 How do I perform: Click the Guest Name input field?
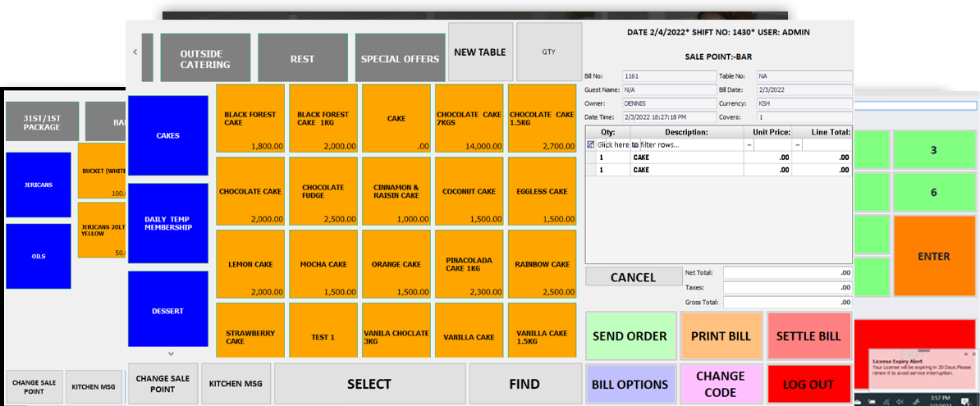(669, 89)
